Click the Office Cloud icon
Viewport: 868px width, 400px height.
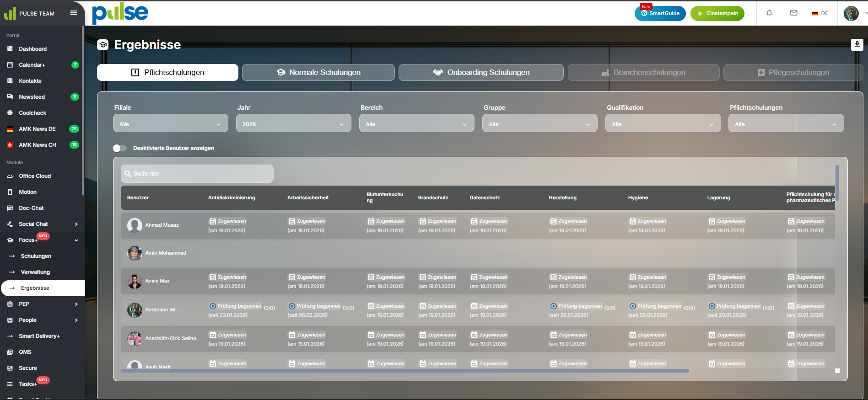click(10, 176)
